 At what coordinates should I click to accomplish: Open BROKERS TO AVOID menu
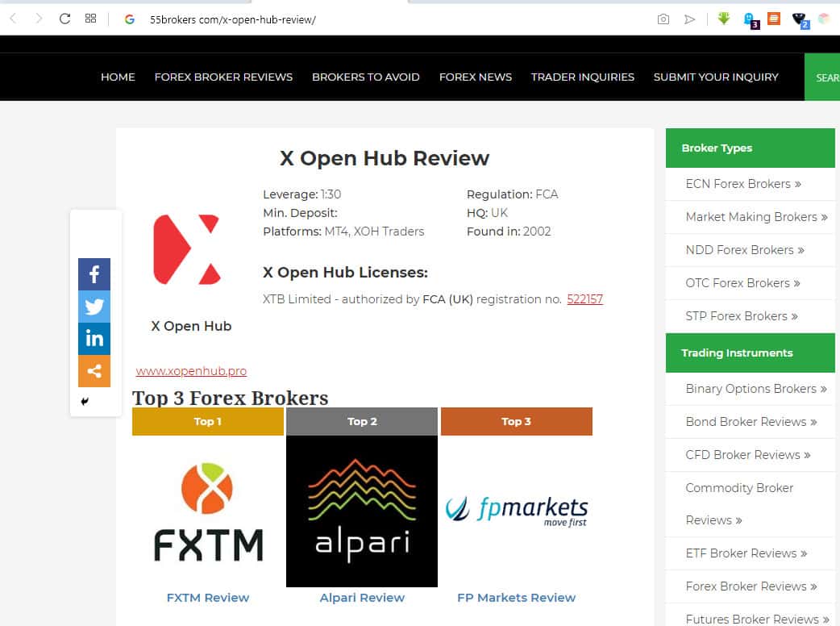366,77
